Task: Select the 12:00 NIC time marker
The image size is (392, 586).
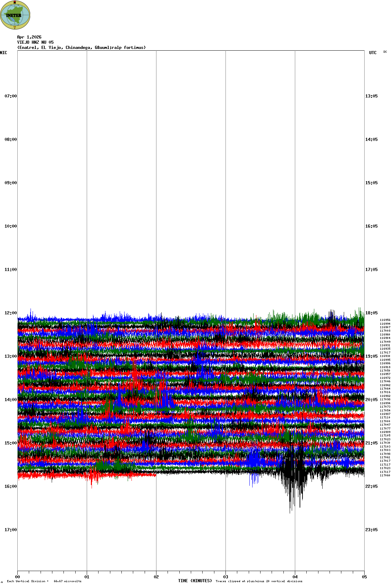Action: (10, 313)
